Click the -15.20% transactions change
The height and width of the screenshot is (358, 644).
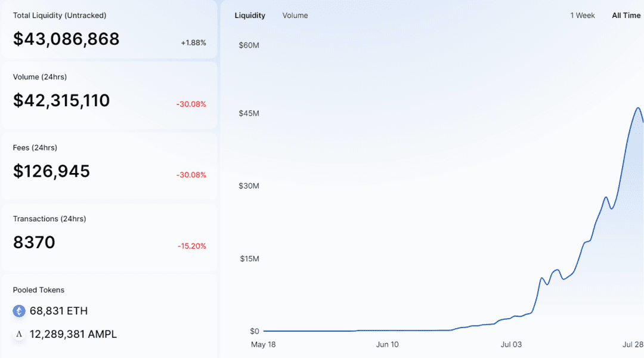point(192,246)
